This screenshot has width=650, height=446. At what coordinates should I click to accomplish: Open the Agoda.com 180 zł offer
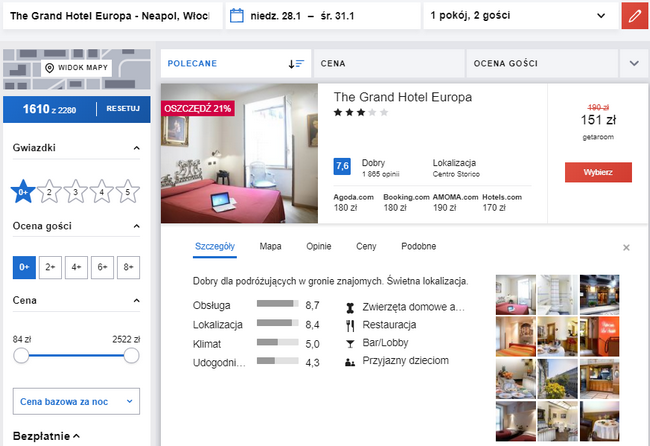click(353, 203)
